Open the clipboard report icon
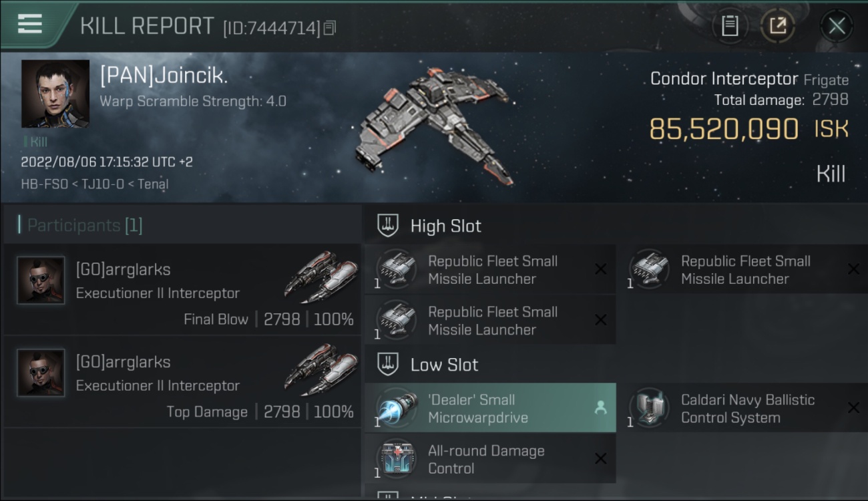The image size is (868, 501). coord(730,27)
